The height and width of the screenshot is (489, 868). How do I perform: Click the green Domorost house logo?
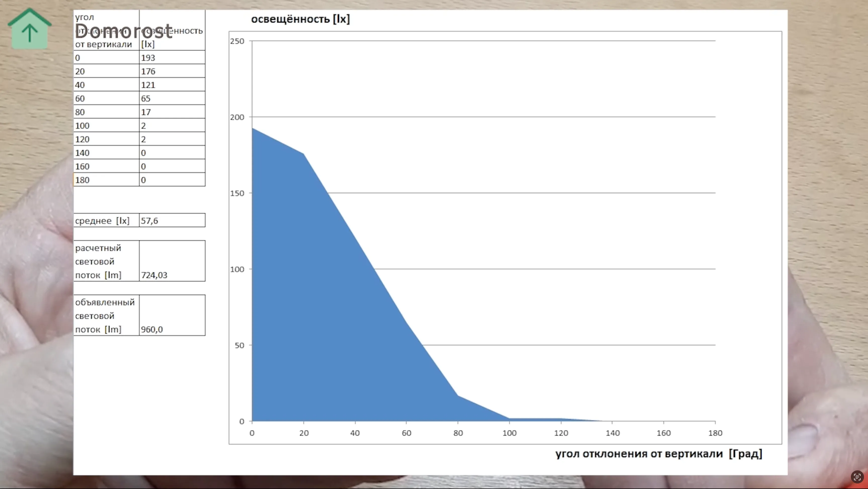[x=30, y=29]
